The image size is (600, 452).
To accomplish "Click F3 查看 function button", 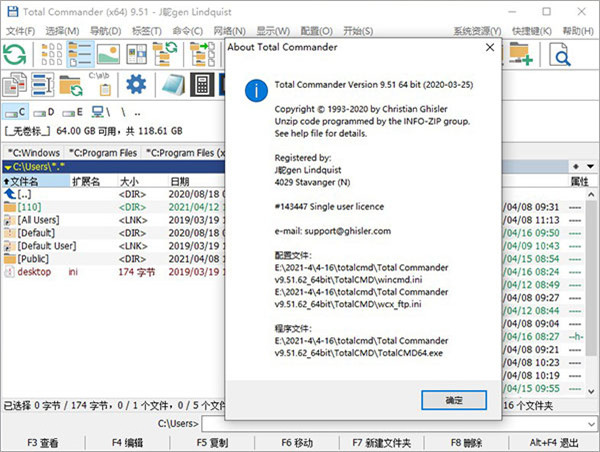I will (43, 443).
